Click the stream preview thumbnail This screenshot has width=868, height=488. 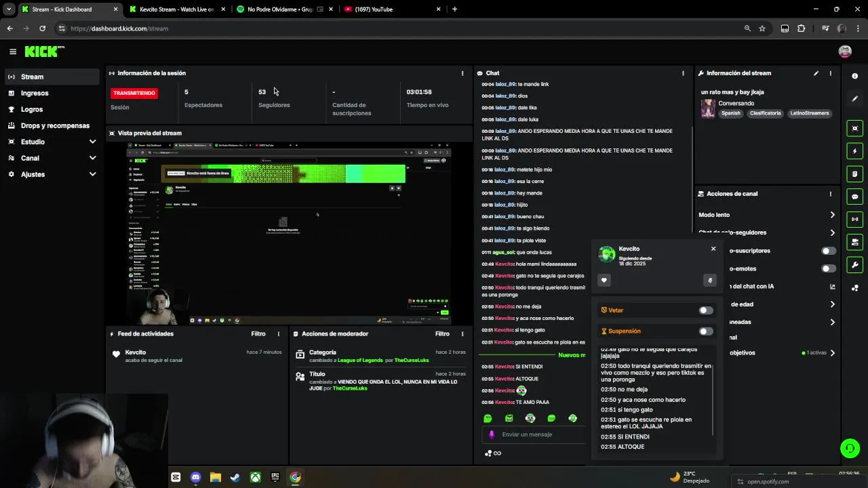pos(289,234)
